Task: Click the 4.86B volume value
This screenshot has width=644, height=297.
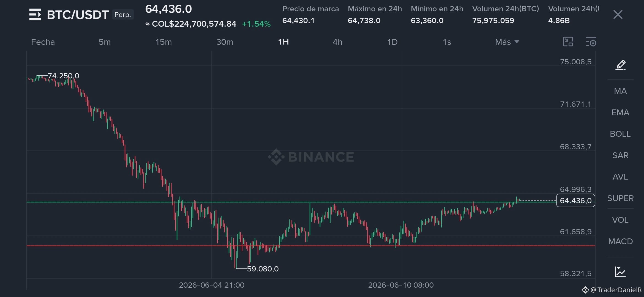Action: pos(559,21)
